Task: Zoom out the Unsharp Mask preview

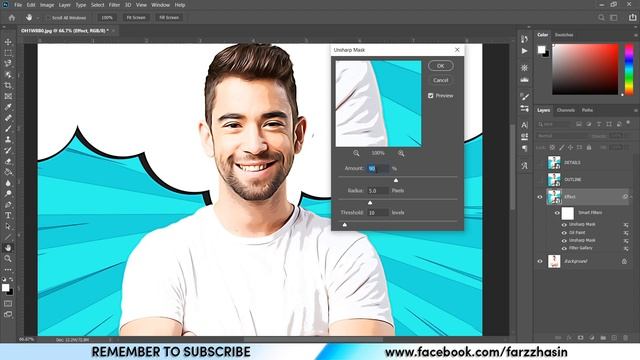Action: (x=356, y=153)
